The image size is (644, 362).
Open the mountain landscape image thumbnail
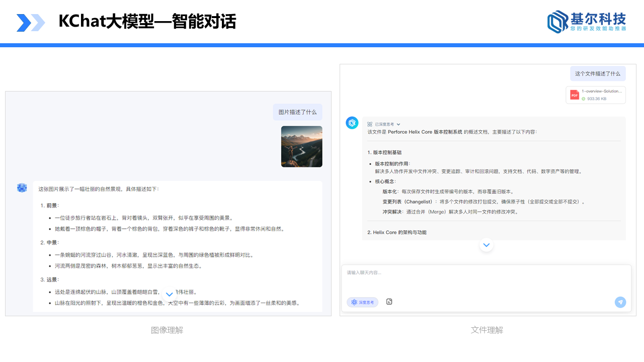[301, 146]
